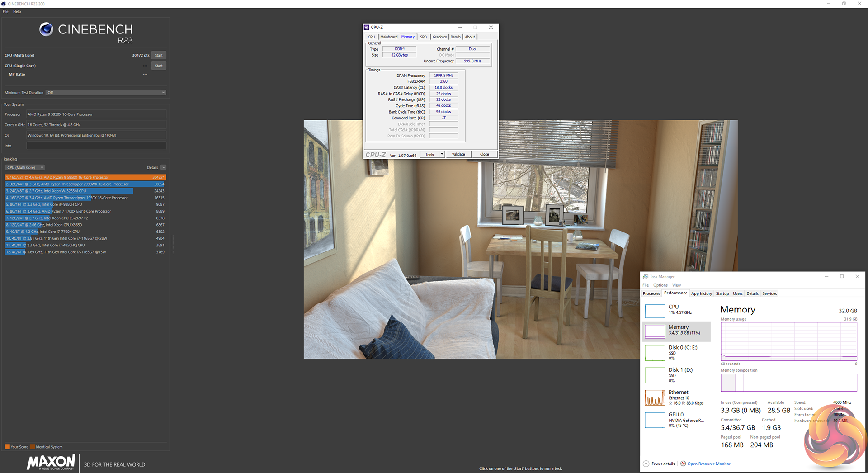Click the Identical System legend swatch

tap(33, 447)
